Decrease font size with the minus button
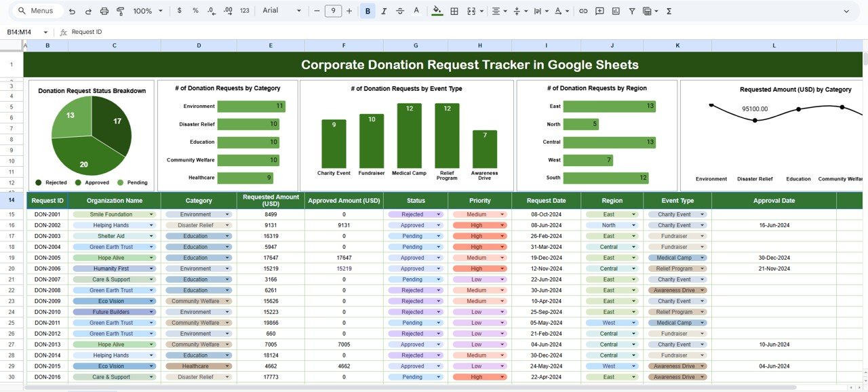The image size is (868, 392). (x=317, y=11)
